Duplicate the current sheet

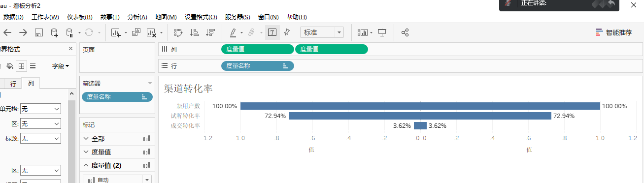pyautogui.click(x=136, y=32)
